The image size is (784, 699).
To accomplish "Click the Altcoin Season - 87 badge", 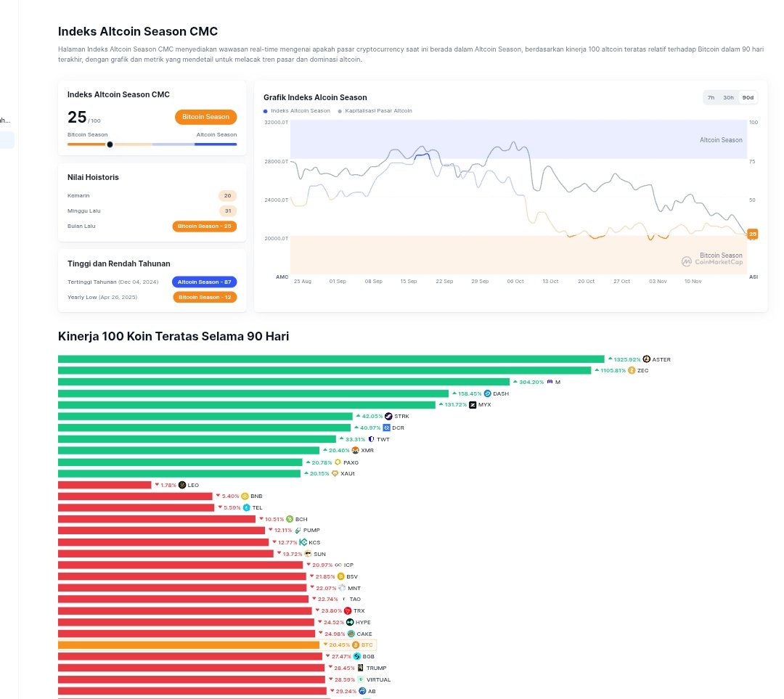I will pyautogui.click(x=205, y=282).
